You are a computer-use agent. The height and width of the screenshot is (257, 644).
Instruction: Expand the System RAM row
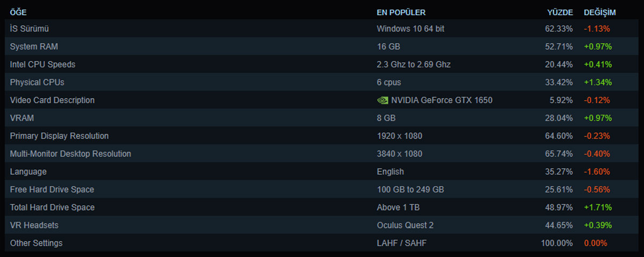pos(322,46)
